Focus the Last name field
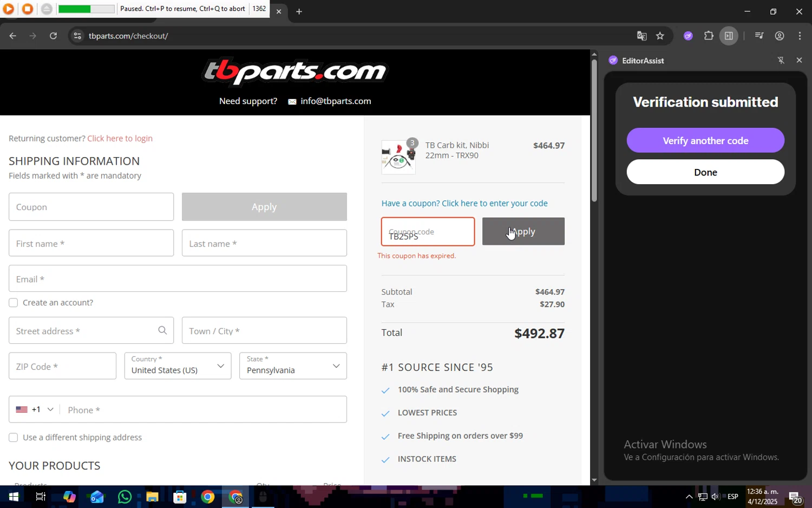812x508 pixels. pos(264,243)
